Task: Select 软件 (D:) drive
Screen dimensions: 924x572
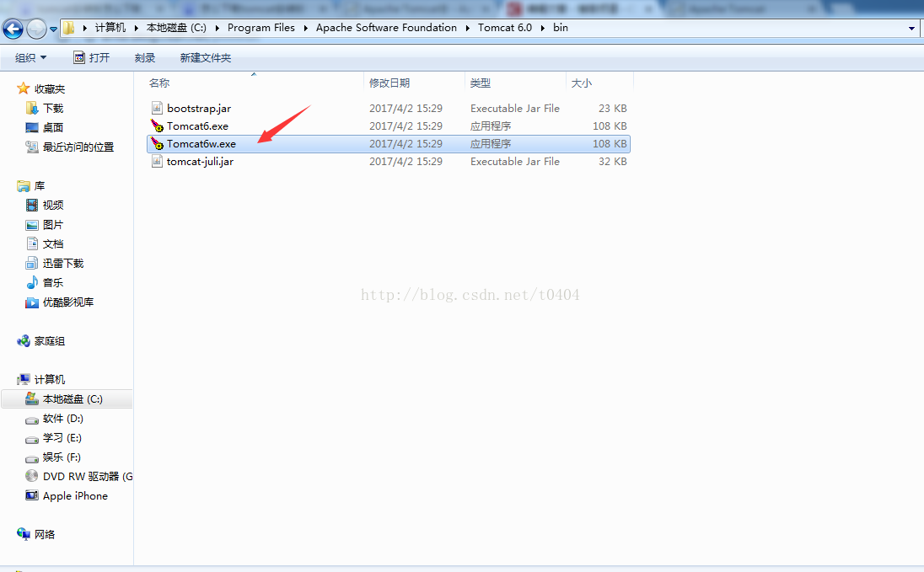Action: [63, 419]
